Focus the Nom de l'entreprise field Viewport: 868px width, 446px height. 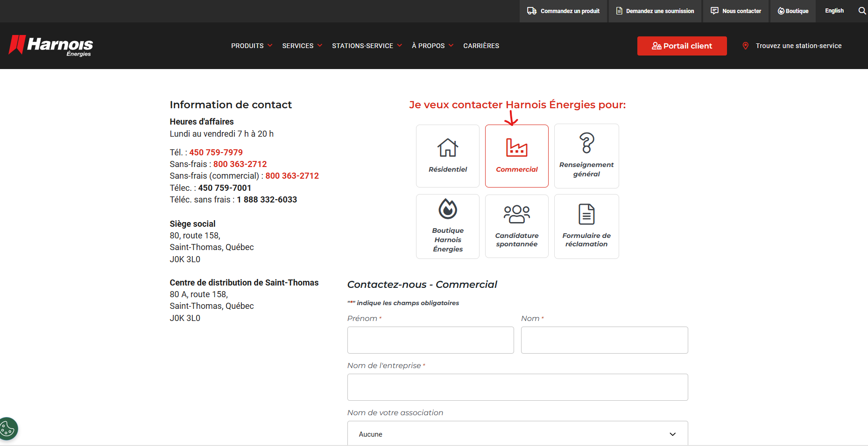tap(517, 387)
